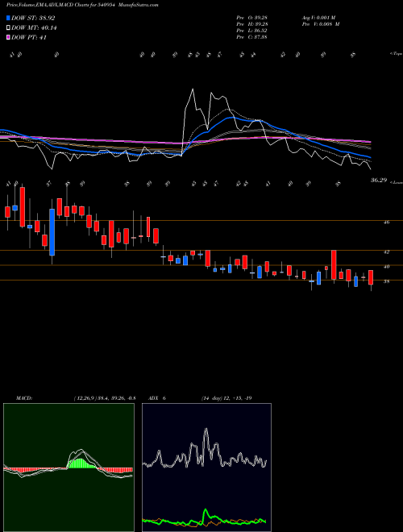Screen dimensions: 403x532
Task: Click the blue DOW ST legend swatch
Action: pyautogui.click(x=8, y=18)
